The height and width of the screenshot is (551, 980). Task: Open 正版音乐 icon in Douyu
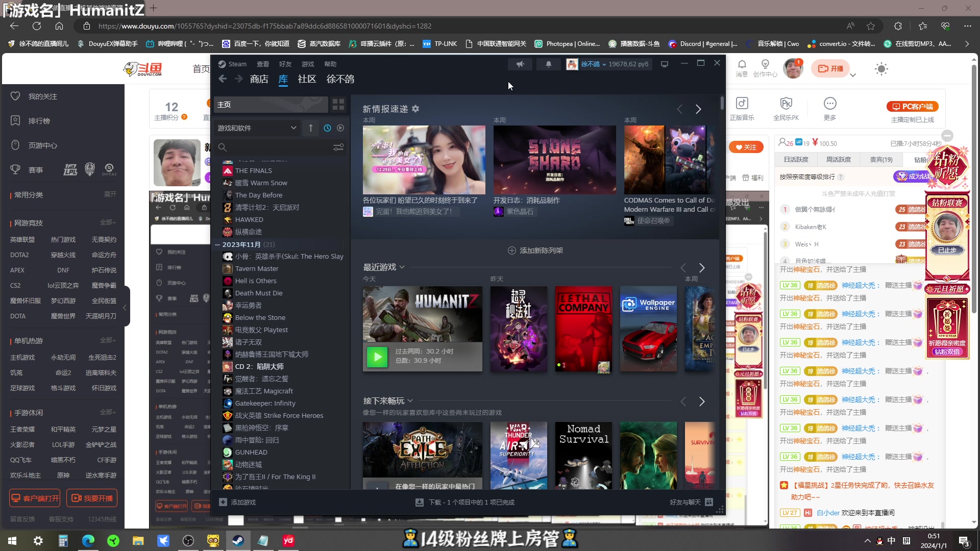point(742,109)
